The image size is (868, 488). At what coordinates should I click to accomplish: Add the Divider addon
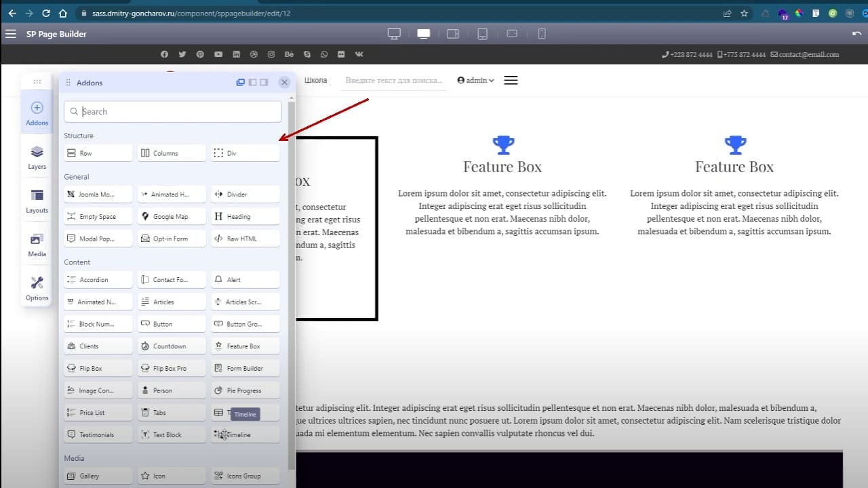(x=245, y=194)
